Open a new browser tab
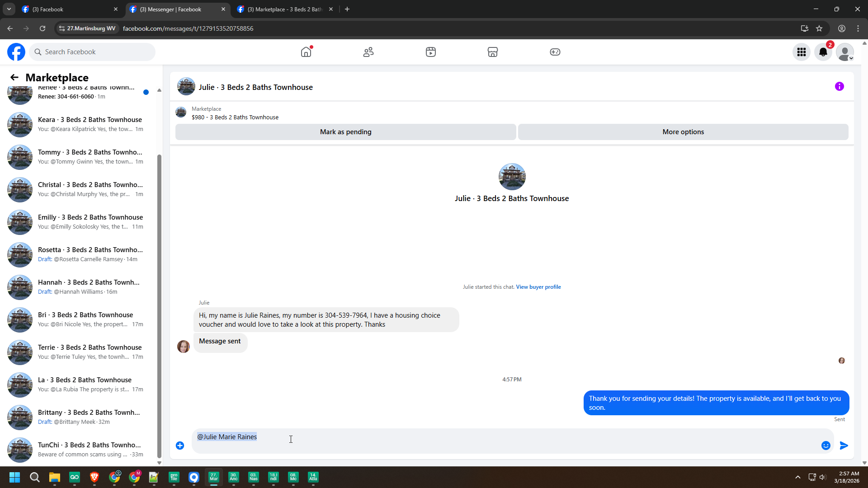The height and width of the screenshot is (488, 868). click(347, 9)
